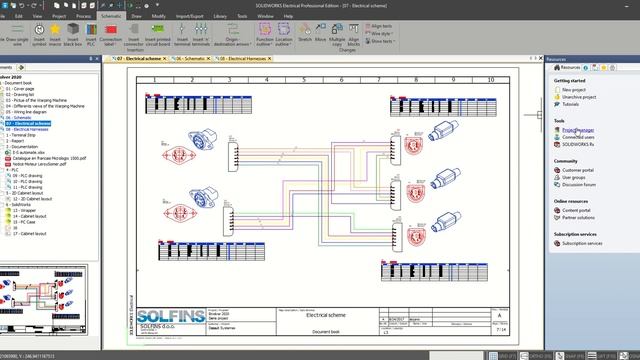Collapse the 4 - PLC folder
The image size is (640, 360).
[2, 170]
